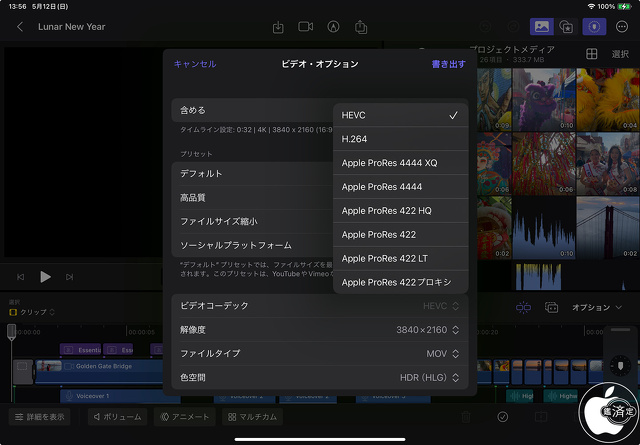The height and width of the screenshot is (445, 640).
Task: Tap the timeline playhead handle
Action: pyautogui.click(x=11, y=332)
